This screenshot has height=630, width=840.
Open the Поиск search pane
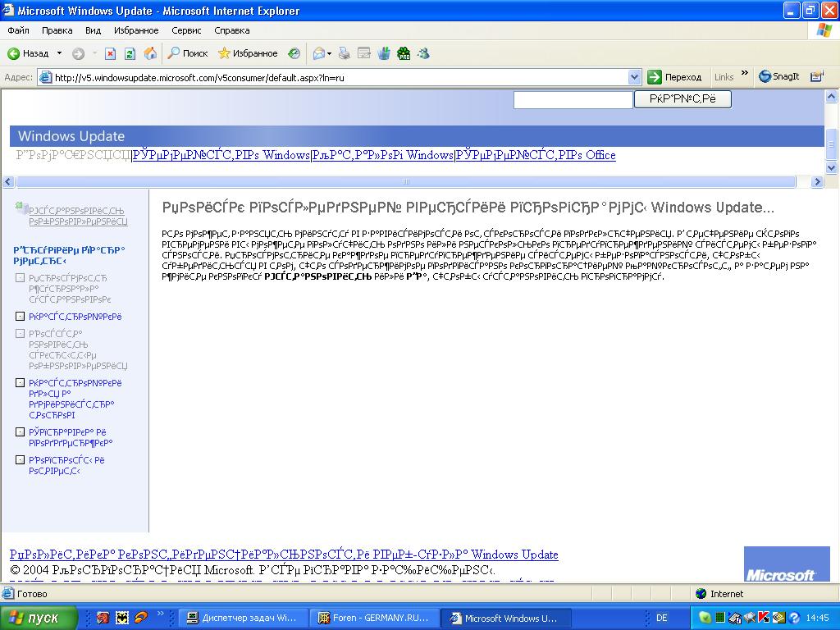188,53
